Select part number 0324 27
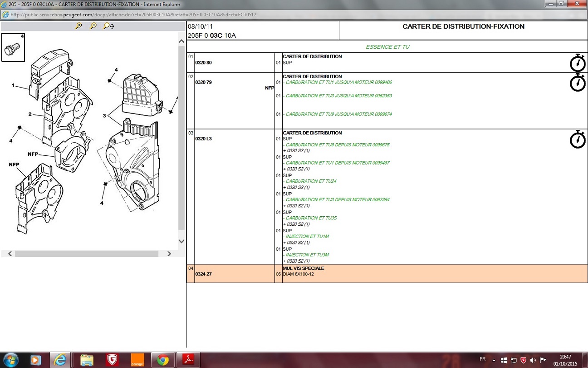Image resolution: width=588 pixels, height=368 pixels. pyautogui.click(x=203, y=274)
